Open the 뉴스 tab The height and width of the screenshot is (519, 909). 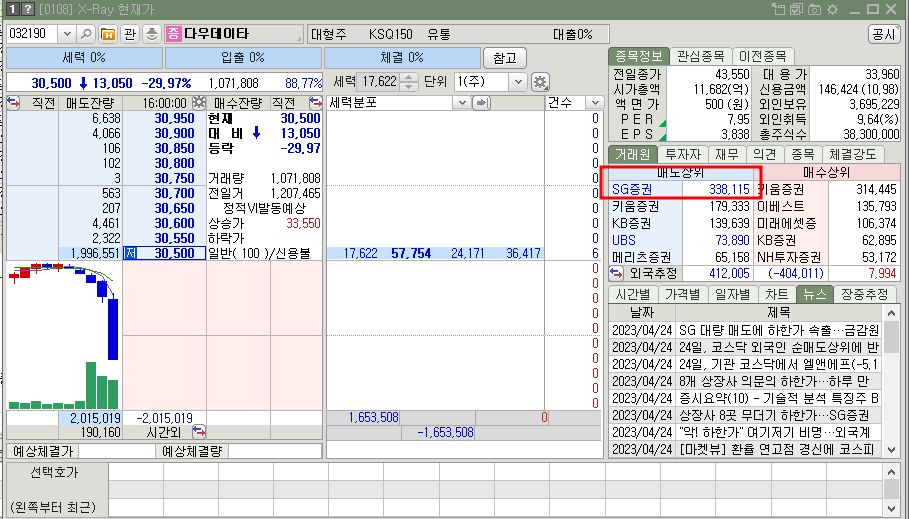tap(815, 294)
